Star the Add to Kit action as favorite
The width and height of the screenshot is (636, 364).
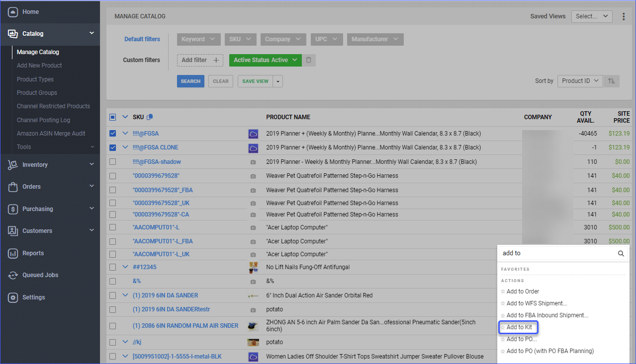[504, 327]
